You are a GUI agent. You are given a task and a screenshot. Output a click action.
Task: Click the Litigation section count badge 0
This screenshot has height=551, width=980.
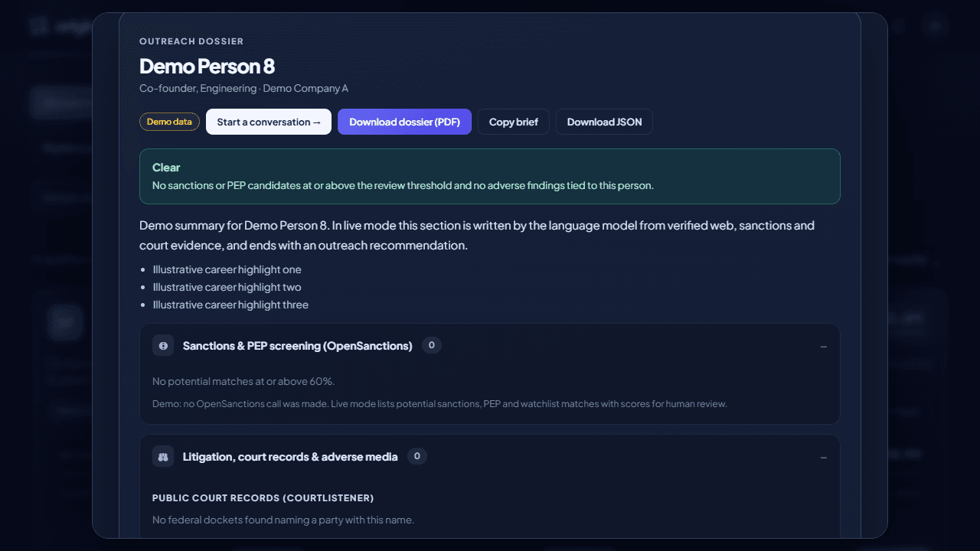417,456
